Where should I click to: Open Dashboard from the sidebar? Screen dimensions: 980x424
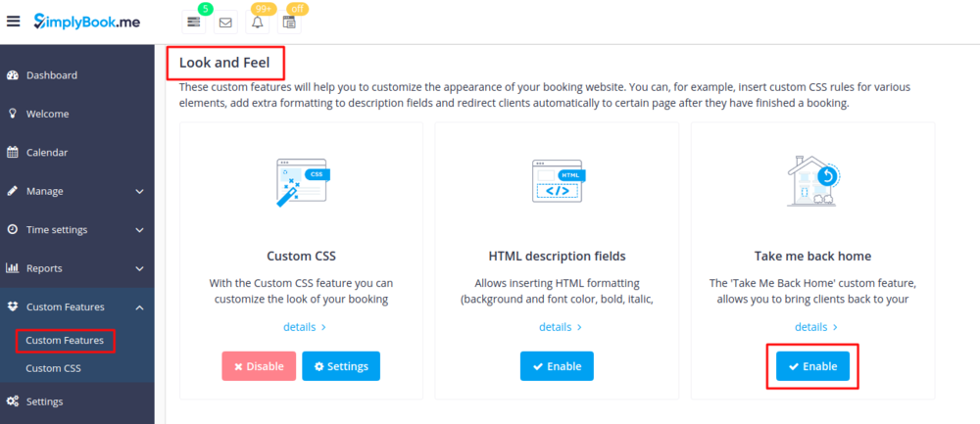point(51,75)
